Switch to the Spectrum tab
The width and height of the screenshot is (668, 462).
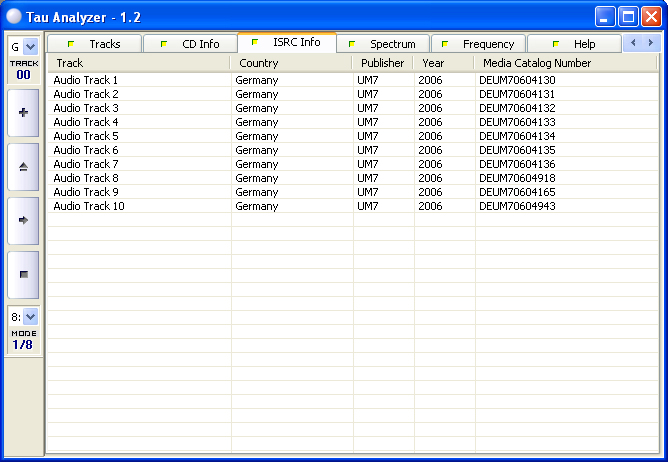point(383,44)
